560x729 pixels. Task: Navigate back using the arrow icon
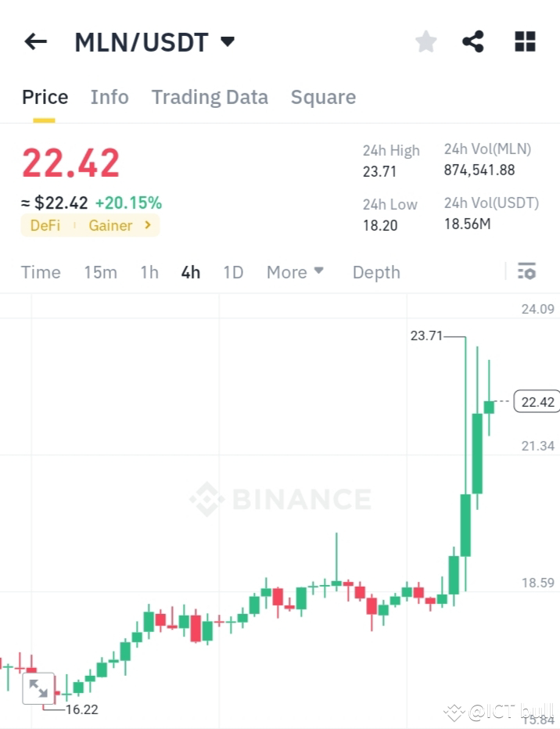point(35,41)
